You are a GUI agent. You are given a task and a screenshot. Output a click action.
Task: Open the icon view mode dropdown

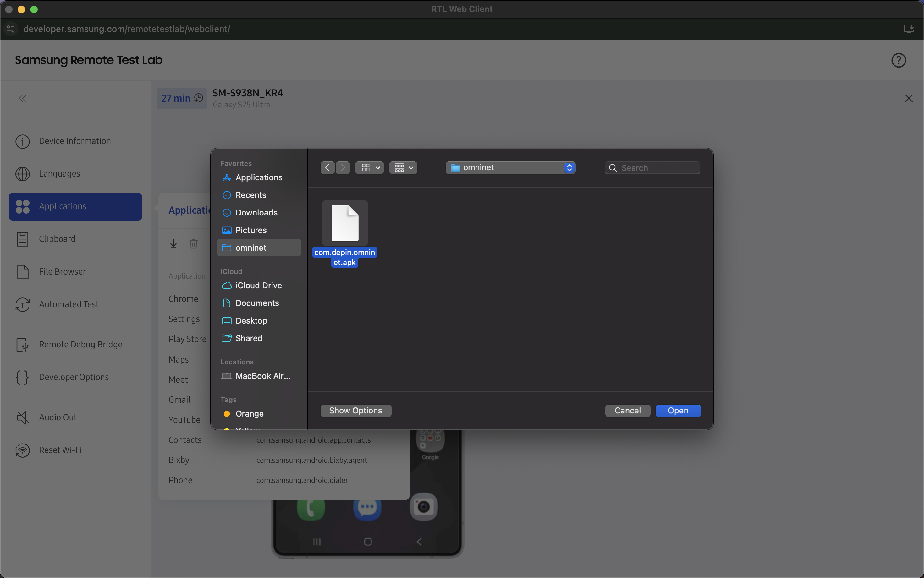tap(370, 168)
